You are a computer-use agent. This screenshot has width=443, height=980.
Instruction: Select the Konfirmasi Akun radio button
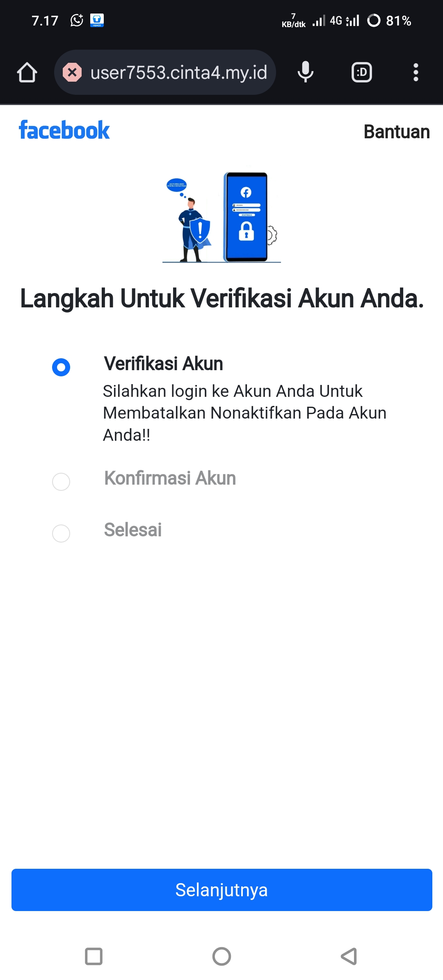click(61, 481)
